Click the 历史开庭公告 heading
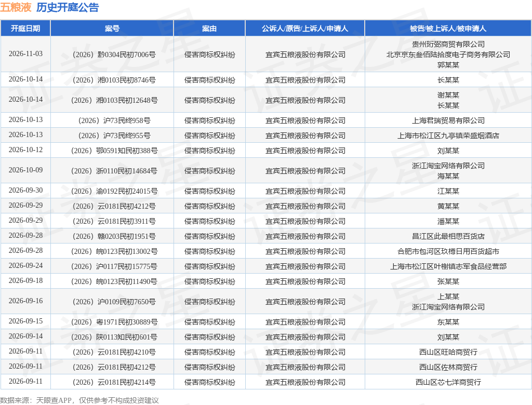 point(68,7)
